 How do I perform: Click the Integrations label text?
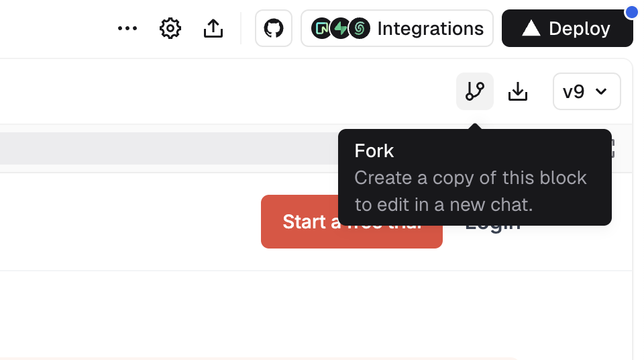[430, 28]
